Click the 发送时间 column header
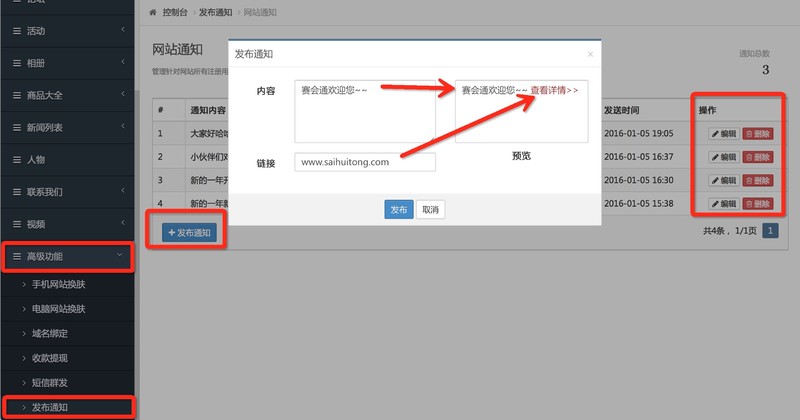The image size is (800, 420). [x=621, y=110]
